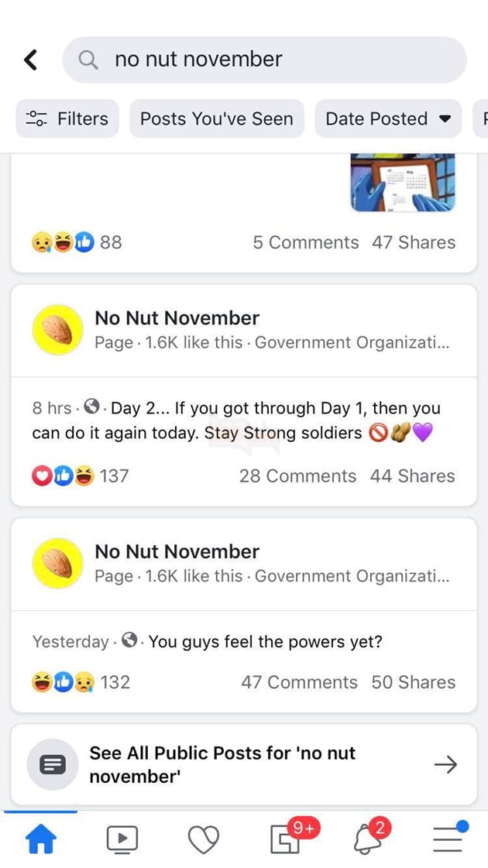Expand 'See All Public Posts' with arrow
The width and height of the screenshot is (488, 868).
[446, 763]
